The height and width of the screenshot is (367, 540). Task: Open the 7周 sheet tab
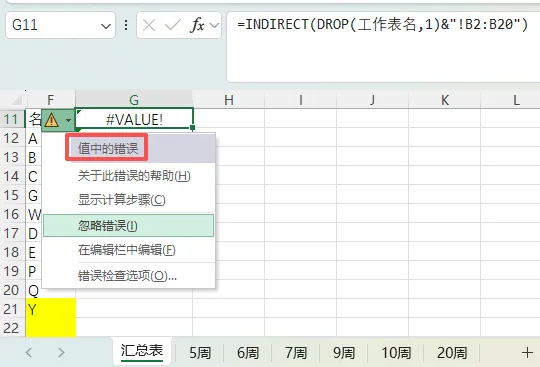tap(296, 353)
